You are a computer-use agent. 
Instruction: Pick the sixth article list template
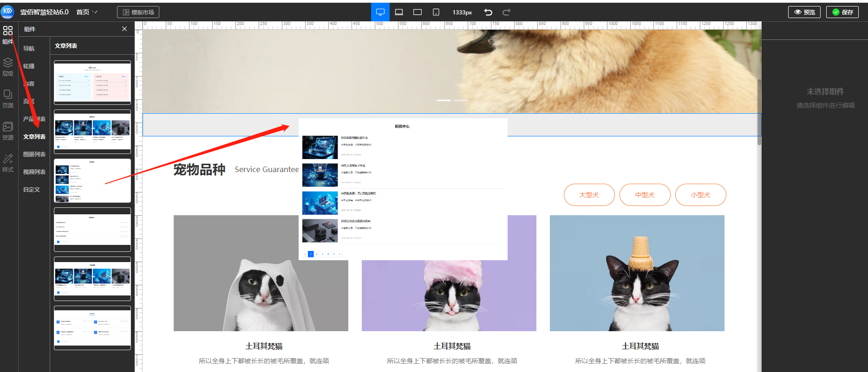(x=92, y=328)
